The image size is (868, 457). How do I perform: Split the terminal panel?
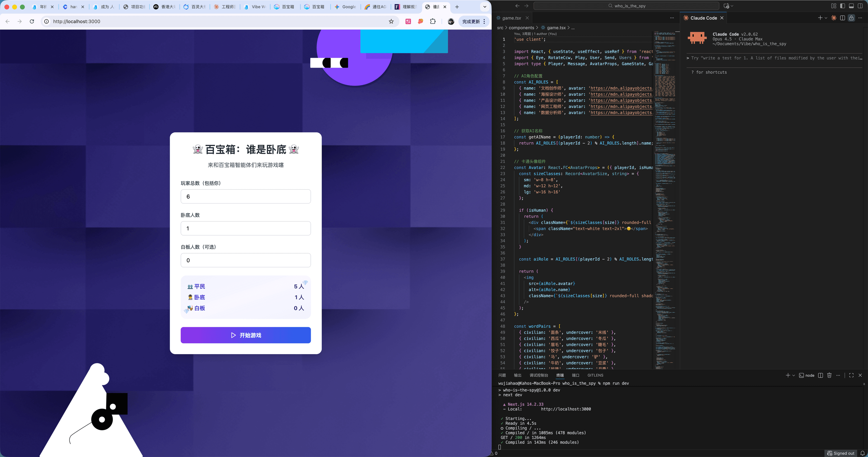[821, 375]
